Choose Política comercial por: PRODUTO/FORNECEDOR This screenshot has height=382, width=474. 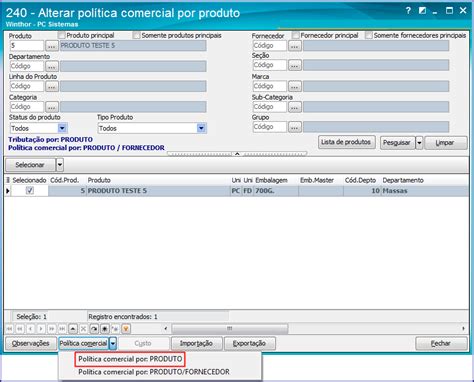(154, 372)
